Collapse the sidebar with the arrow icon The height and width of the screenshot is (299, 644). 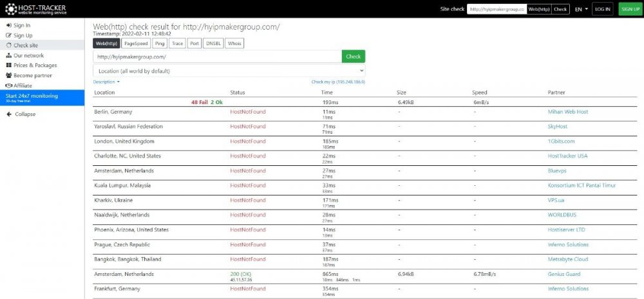point(9,114)
